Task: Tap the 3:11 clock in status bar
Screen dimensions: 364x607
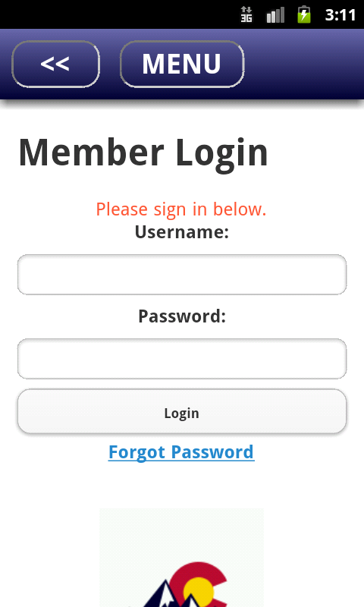Action: click(340, 15)
